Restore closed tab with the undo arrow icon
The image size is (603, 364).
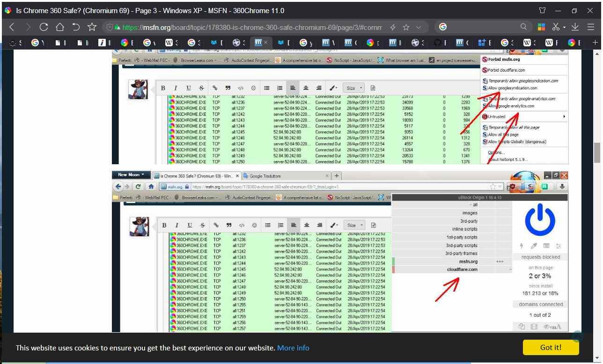click(x=76, y=27)
